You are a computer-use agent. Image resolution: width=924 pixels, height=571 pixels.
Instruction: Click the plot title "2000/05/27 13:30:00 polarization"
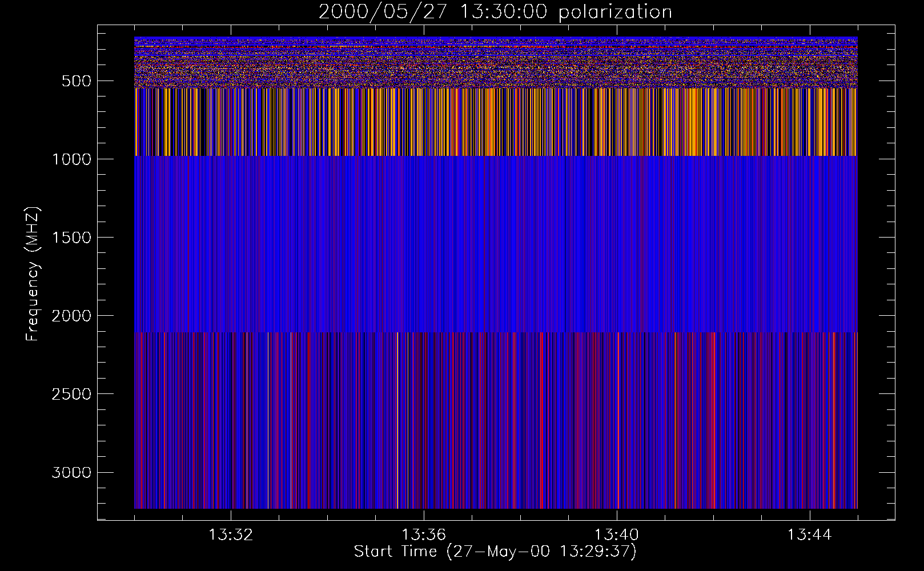(495, 11)
